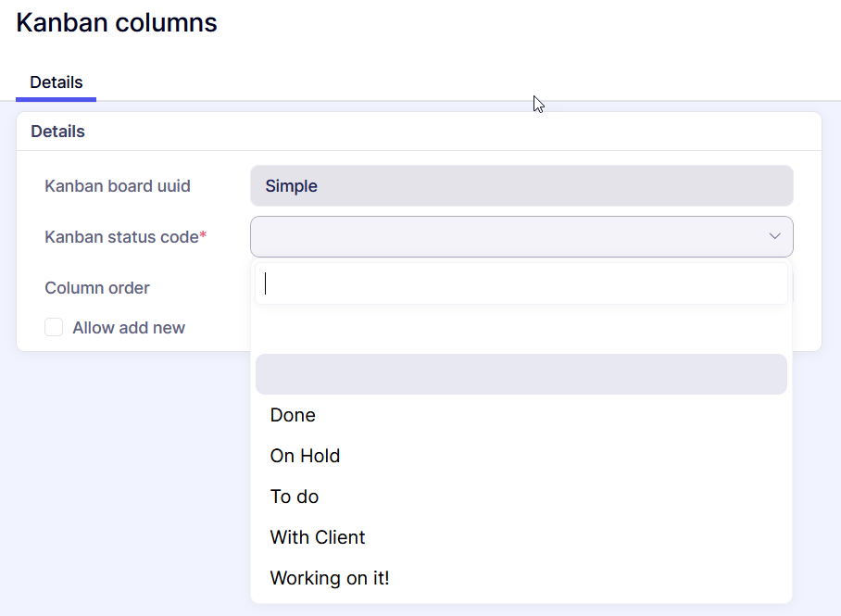Click the Simple Kanban board uuid field
841x616 pixels.
click(521, 186)
